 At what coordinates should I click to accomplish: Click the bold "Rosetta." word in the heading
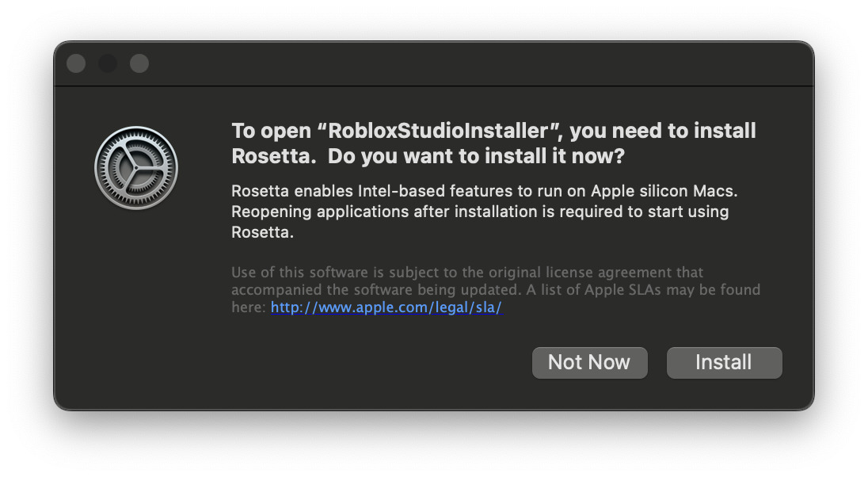pyautogui.click(x=274, y=156)
